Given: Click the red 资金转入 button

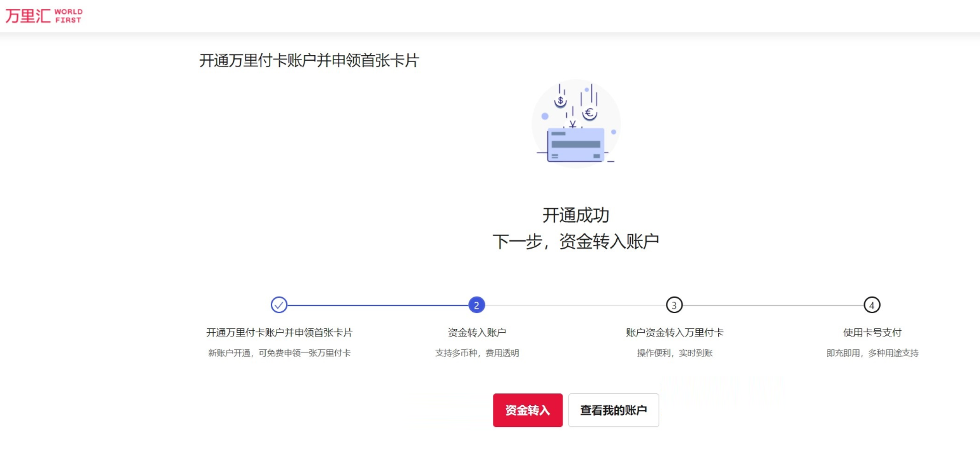Looking at the screenshot, I should pos(528,410).
